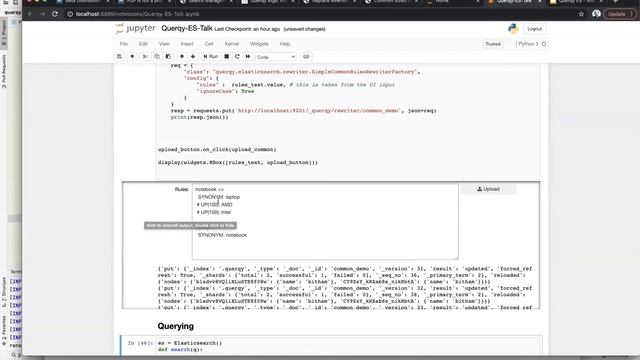Run the selected cell
The width and height of the screenshot is (640, 360).
click(x=211, y=57)
